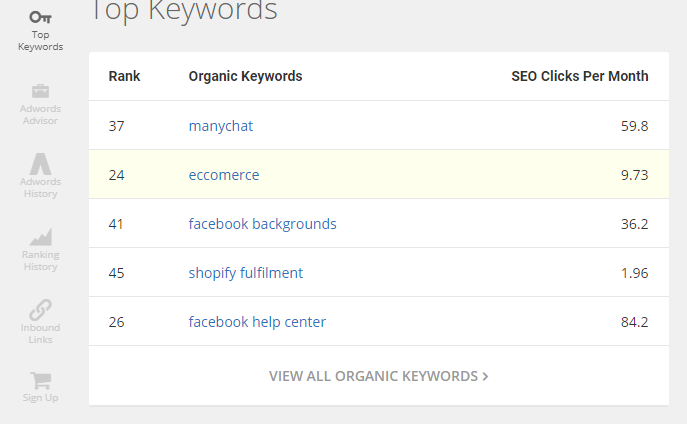Select rank value 26 for facebook help center

click(x=117, y=322)
